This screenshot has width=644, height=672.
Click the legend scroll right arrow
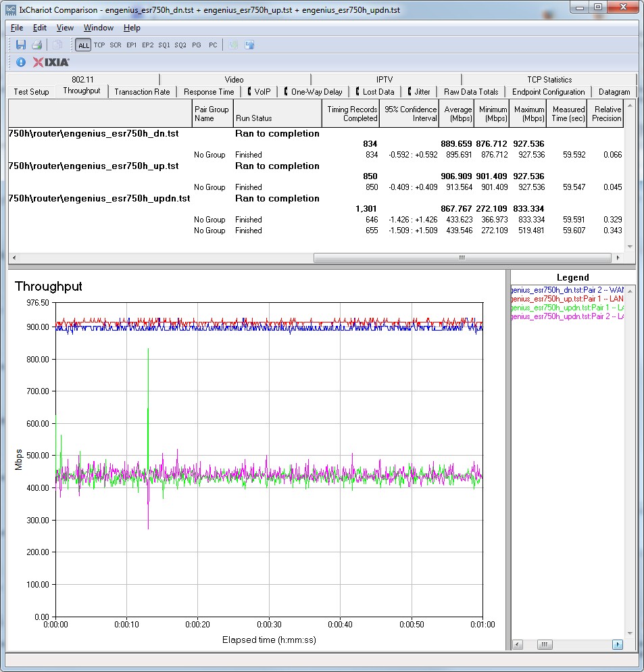[618, 644]
